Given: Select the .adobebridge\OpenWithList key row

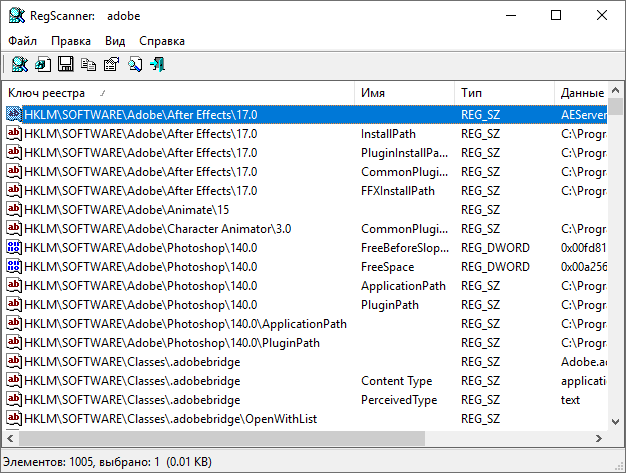Looking at the screenshot, I should [170, 419].
